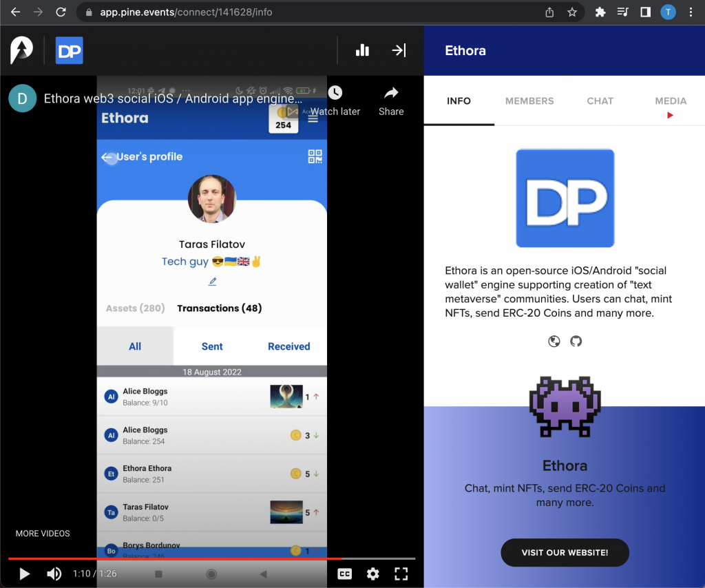Click the QR code icon in profile

click(x=315, y=156)
